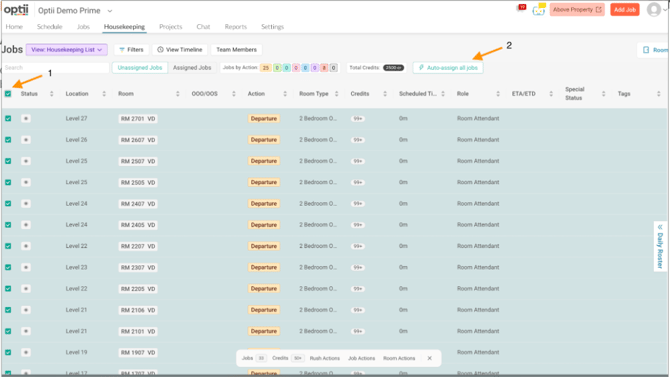Click the Optii logo
The height and width of the screenshot is (377, 670).
tap(16, 10)
